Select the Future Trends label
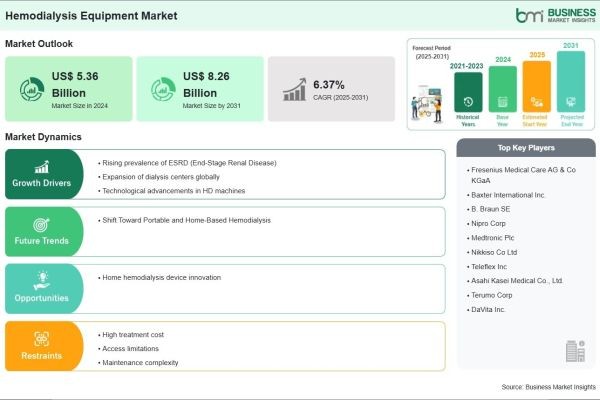The height and width of the screenshot is (400, 600). pos(41,241)
